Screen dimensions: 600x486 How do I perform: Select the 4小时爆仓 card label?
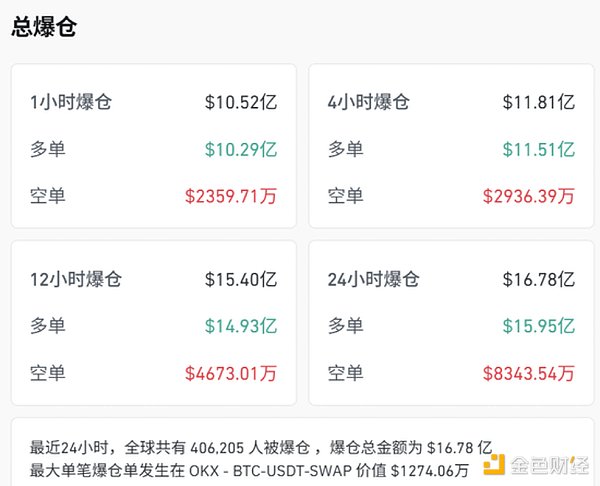(x=368, y=101)
